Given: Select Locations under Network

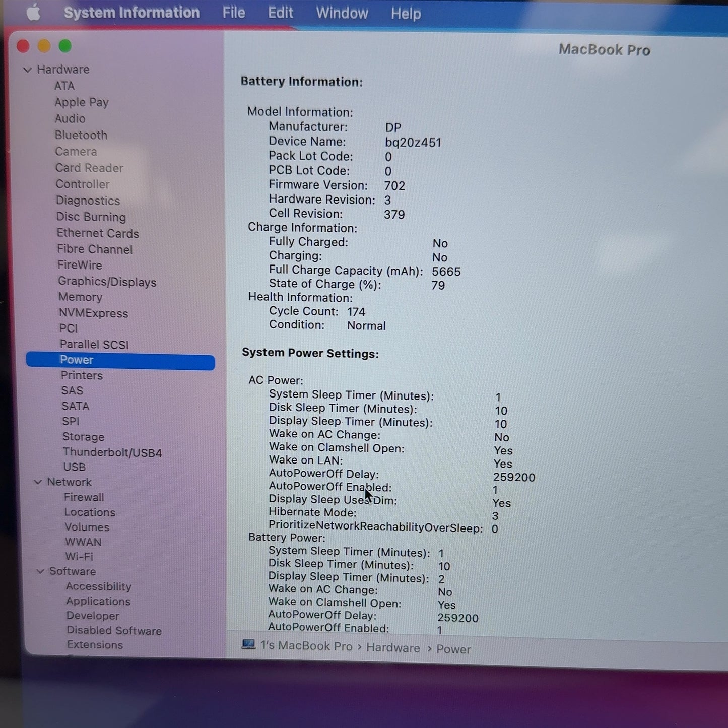Looking at the screenshot, I should tap(90, 512).
